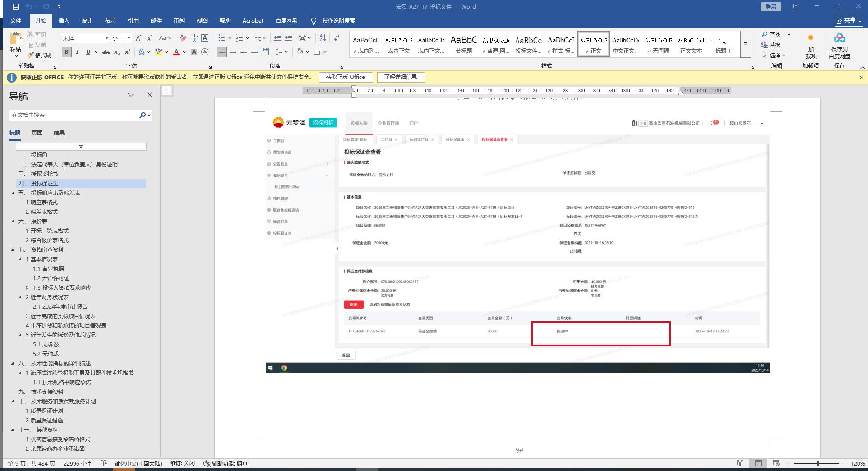Click the justify alignment icon
This screenshot has height=471, width=868.
(254, 52)
